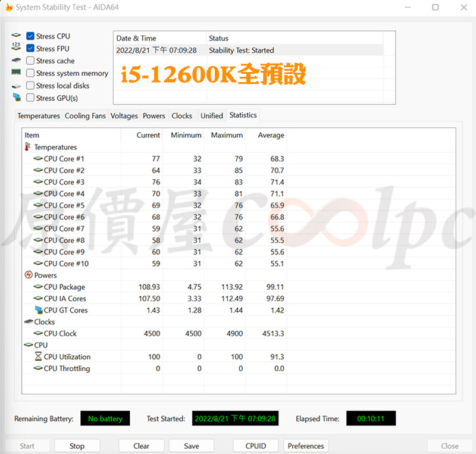Click the Maximum column header

click(x=225, y=135)
